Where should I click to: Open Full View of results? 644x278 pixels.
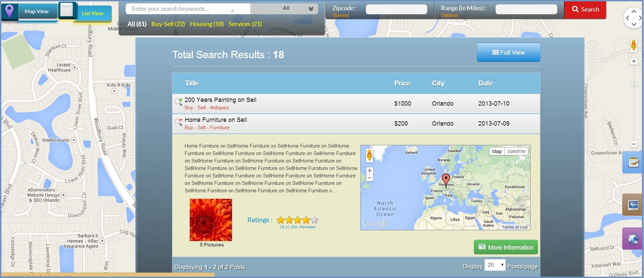point(508,52)
